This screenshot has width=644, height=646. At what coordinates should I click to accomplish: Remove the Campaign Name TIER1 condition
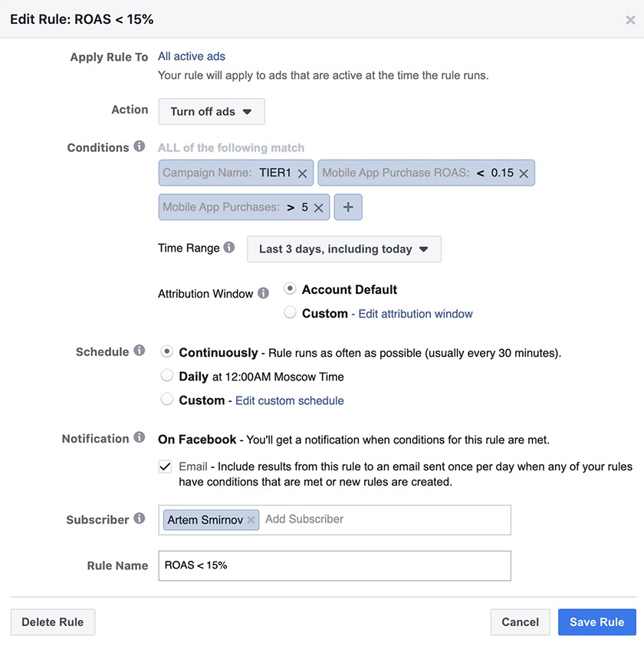coord(302,173)
